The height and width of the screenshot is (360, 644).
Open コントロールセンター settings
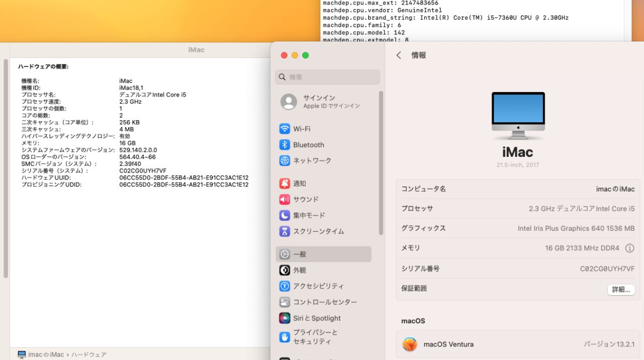coord(325,302)
